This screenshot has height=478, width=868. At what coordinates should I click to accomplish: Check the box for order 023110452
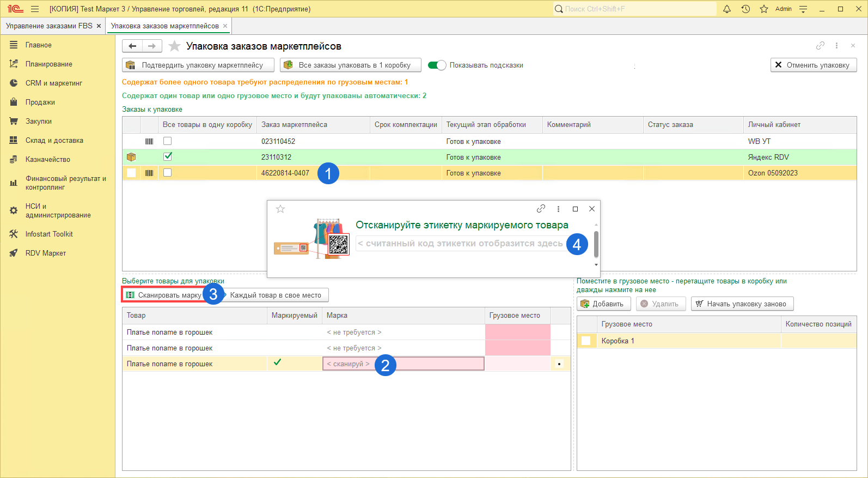point(168,141)
